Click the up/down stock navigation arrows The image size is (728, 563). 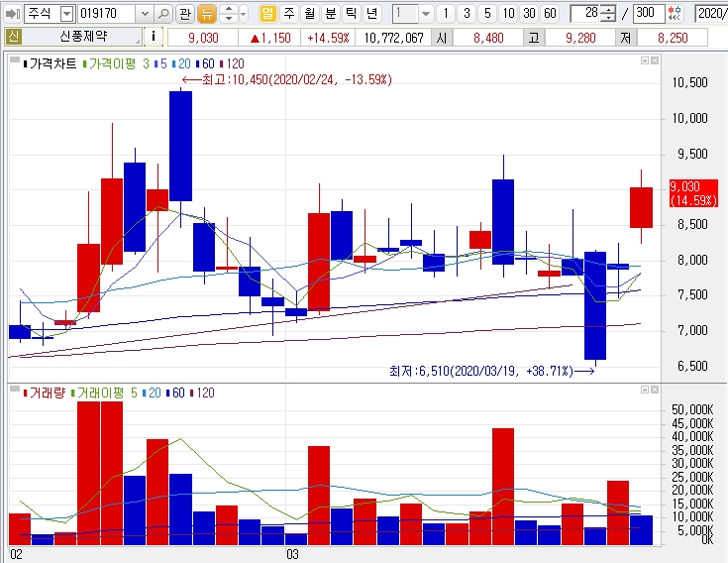[x=228, y=14]
